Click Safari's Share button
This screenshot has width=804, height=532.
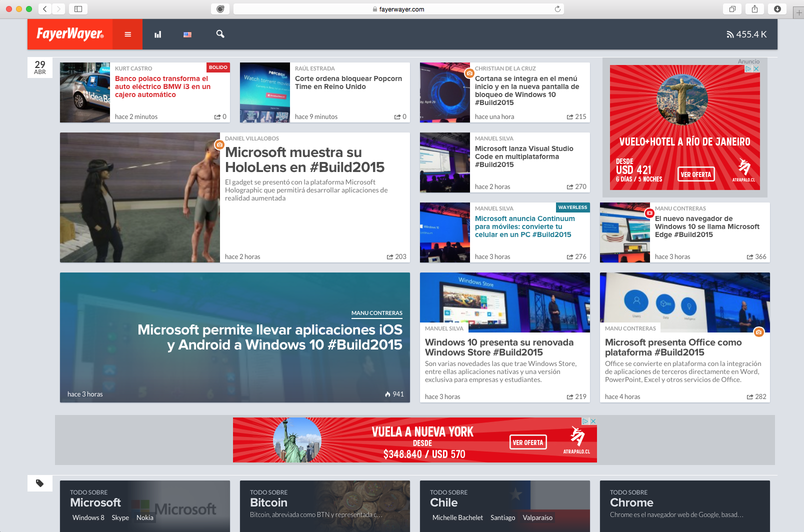click(x=754, y=9)
